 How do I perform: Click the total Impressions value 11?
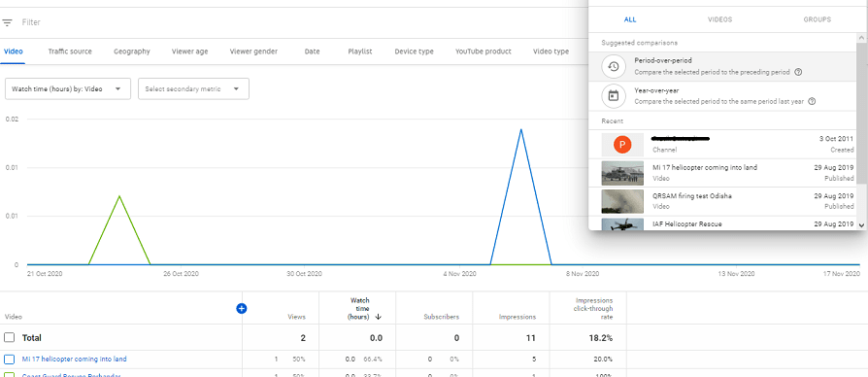pos(531,338)
